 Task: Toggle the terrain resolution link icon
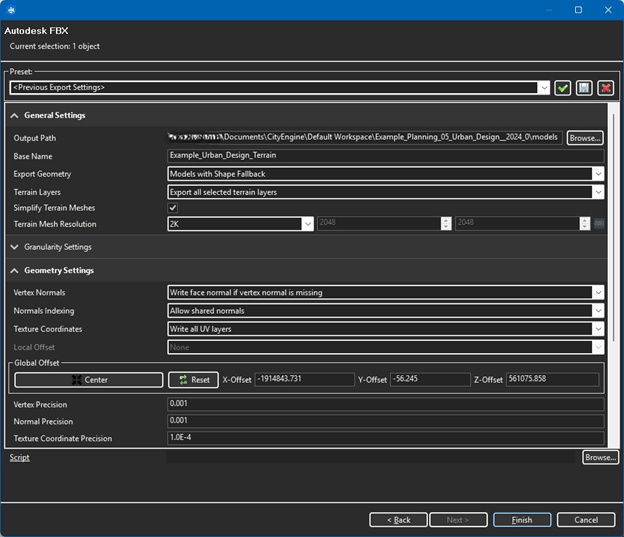[599, 223]
